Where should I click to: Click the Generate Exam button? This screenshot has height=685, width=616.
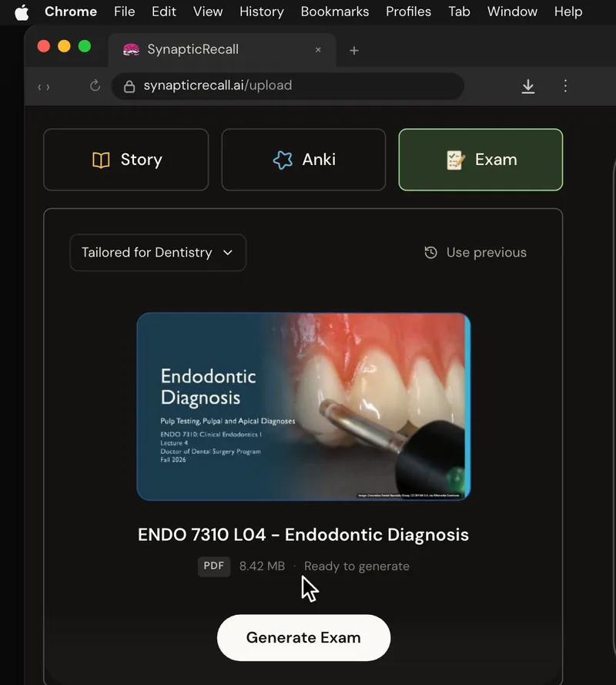coord(303,638)
